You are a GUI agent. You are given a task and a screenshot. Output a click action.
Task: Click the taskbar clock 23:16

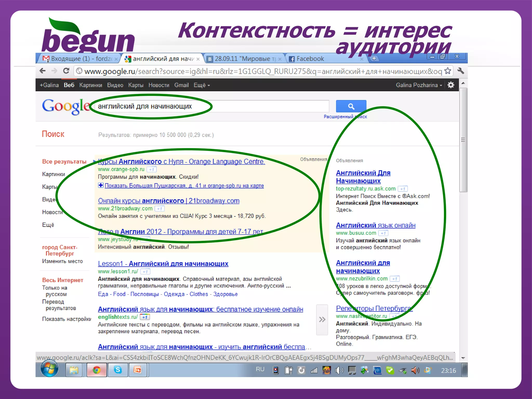point(448,371)
